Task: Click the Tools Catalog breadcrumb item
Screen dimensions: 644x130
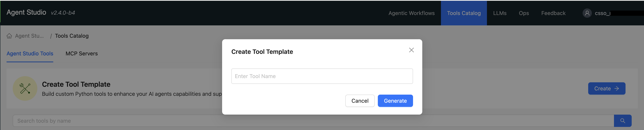Action: coord(72,36)
